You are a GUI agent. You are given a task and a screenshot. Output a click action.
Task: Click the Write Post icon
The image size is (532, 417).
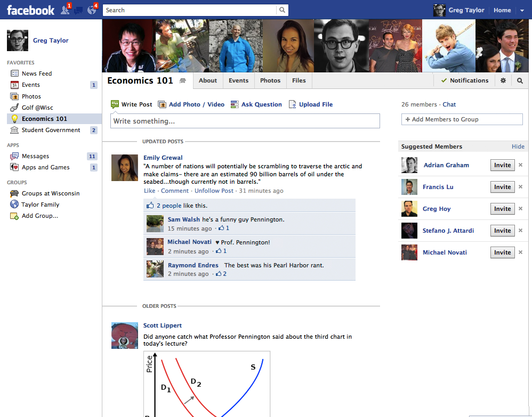[x=115, y=104]
